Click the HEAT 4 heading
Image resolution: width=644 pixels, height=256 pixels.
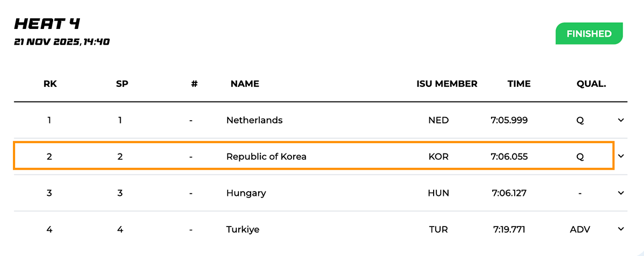tap(47, 24)
